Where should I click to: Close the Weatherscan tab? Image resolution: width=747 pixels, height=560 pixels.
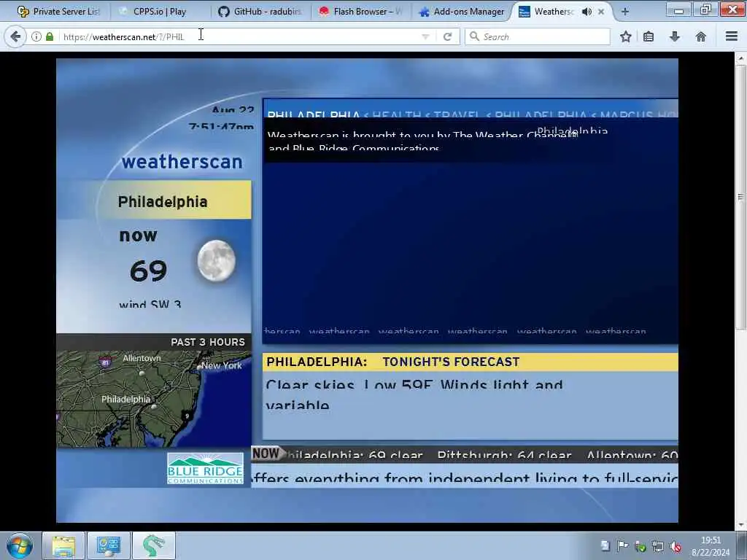[601, 12]
